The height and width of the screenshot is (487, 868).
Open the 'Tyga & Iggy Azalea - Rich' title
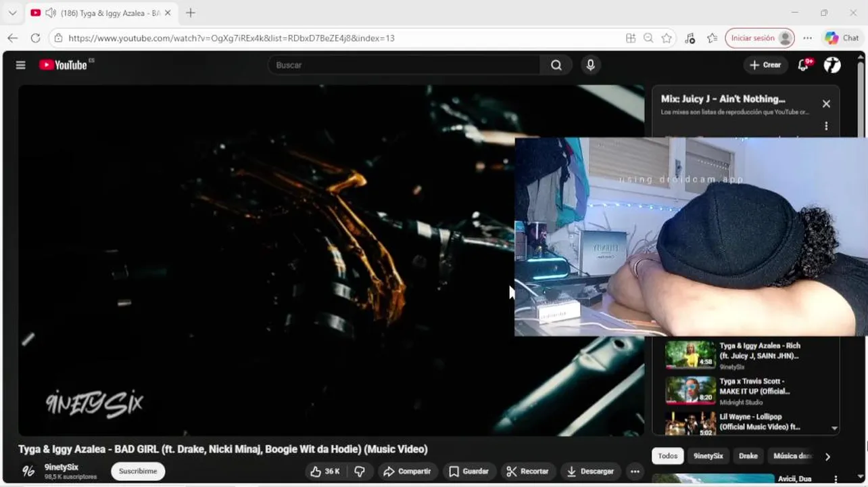point(760,350)
